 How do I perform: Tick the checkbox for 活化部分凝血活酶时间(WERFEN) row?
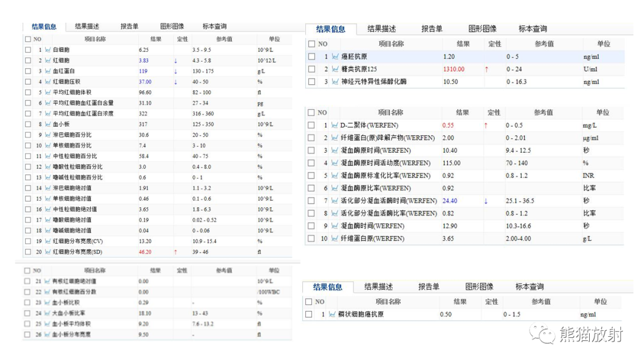coord(311,201)
